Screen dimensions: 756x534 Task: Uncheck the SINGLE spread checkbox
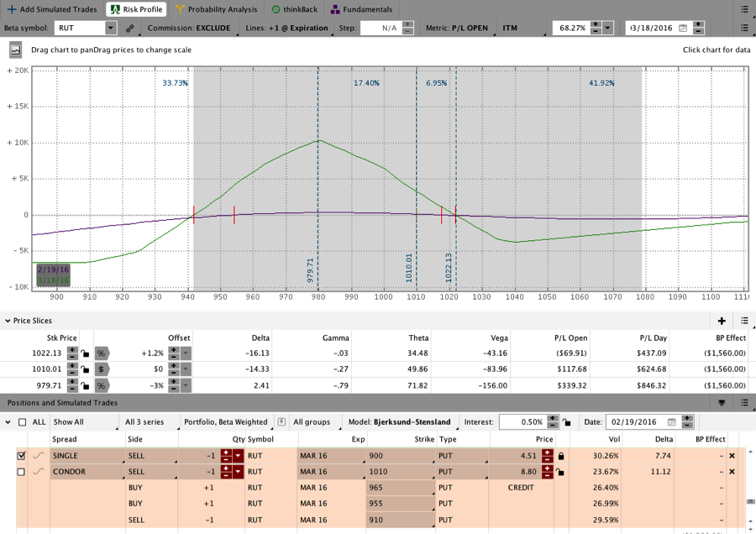click(21, 456)
